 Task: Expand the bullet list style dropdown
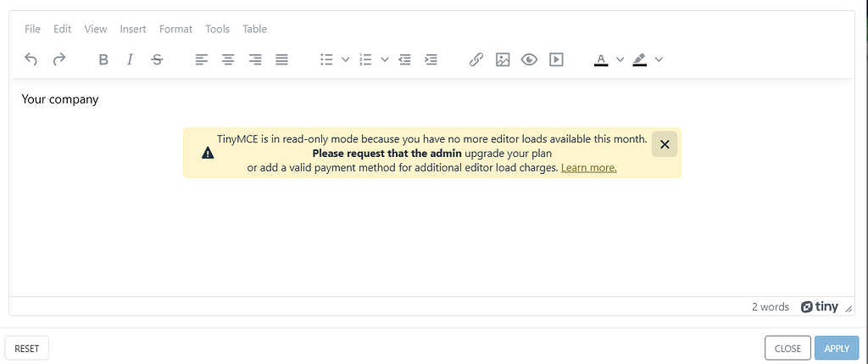346,59
